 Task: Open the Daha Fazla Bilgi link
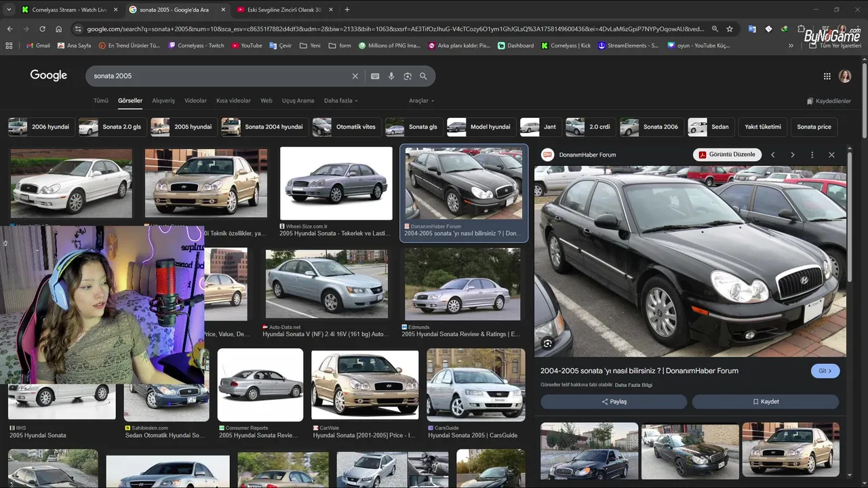633,385
